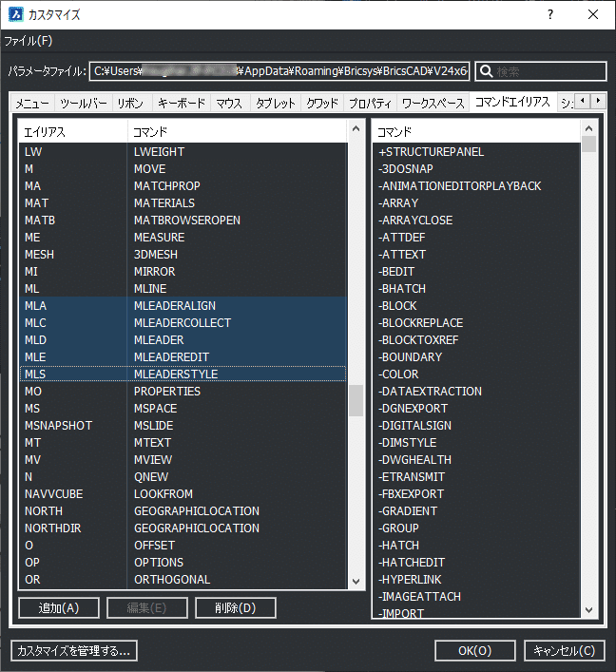Click the 編集(E) button
Screen dimensions: 616x672
click(x=147, y=607)
